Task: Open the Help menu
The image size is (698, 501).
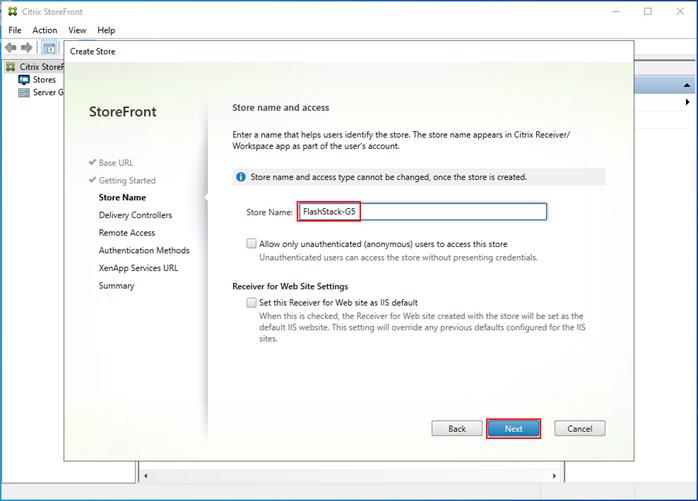Action: pyautogui.click(x=106, y=30)
